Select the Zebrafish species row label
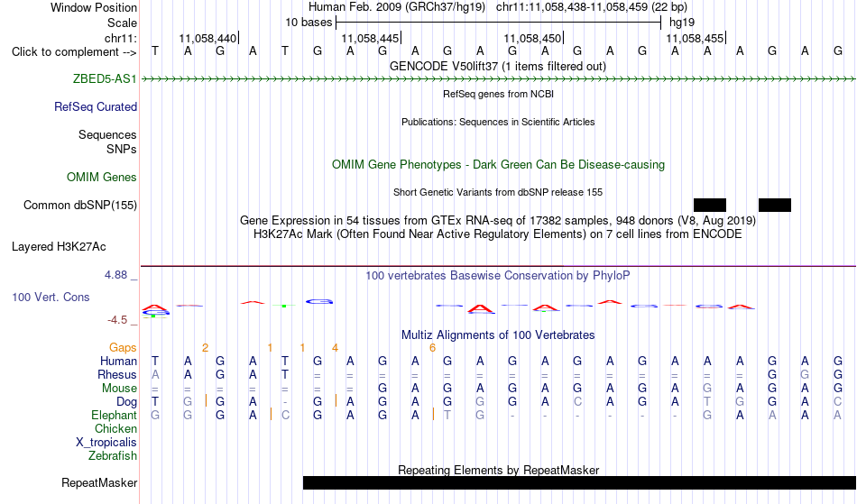 click(x=113, y=455)
